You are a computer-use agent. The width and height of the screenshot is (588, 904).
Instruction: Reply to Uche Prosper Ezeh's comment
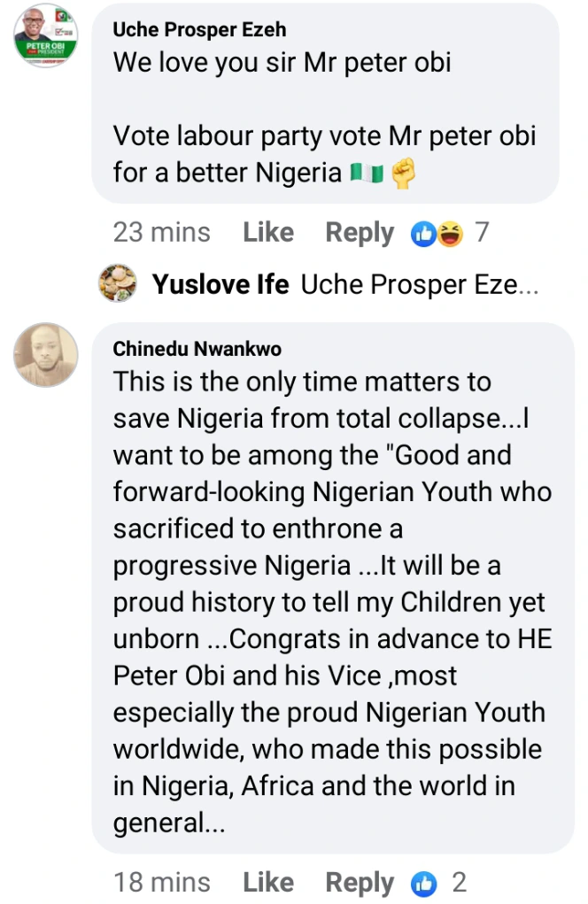point(360,233)
